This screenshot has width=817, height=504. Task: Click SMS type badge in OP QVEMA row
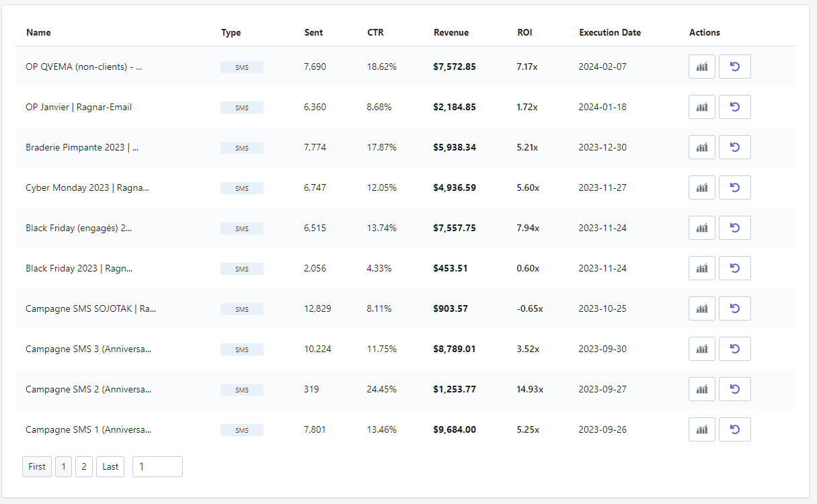[242, 67]
